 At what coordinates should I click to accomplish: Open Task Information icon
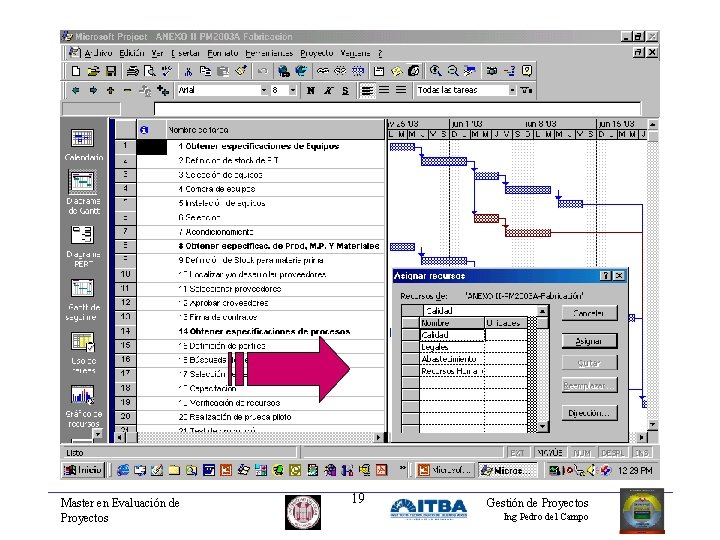pyautogui.click(x=379, y=71)
